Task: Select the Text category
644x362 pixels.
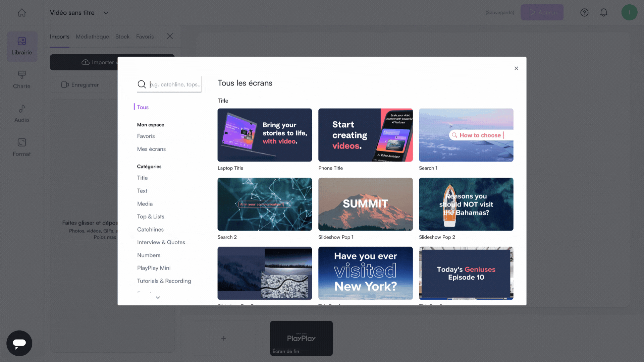Action: tap(142, 191)
